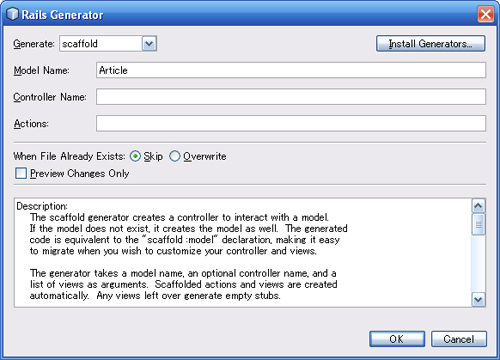The height and width of the screenshot is (360, 500).
Task: Enable the Preview Changes Only checkbox
Action: pyautogui.click(x=21, y=173)
